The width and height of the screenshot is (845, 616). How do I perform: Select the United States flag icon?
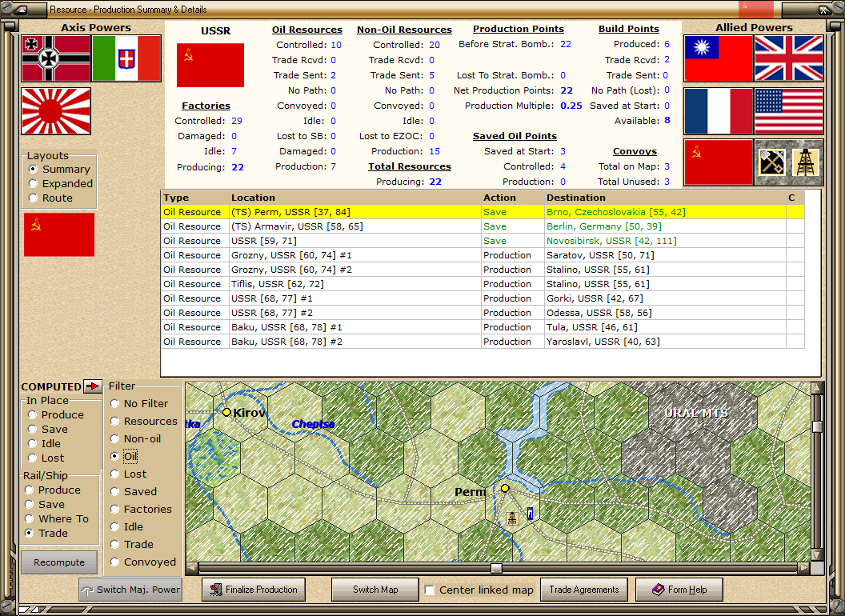coord(788,111)
